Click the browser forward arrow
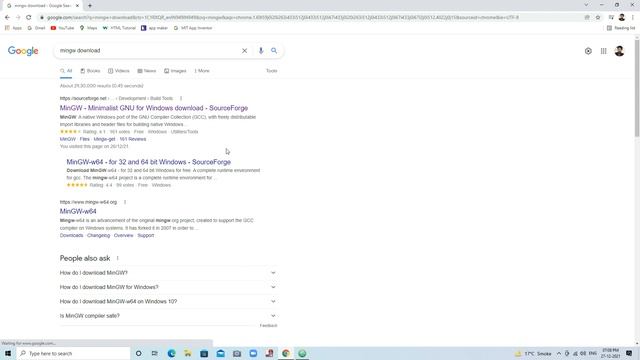Viewport: 640px width, 360px height. point(18,18)
